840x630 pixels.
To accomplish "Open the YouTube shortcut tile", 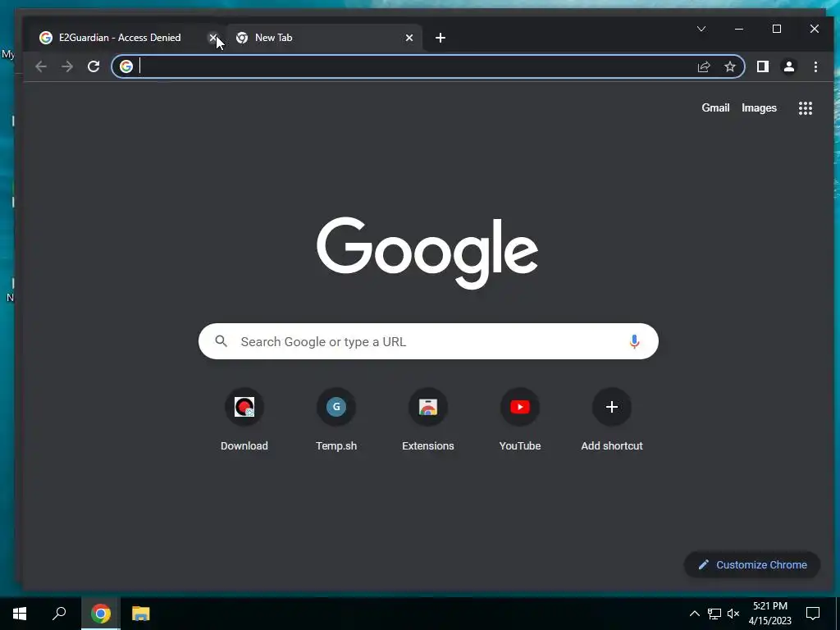I will coord(519,420).
